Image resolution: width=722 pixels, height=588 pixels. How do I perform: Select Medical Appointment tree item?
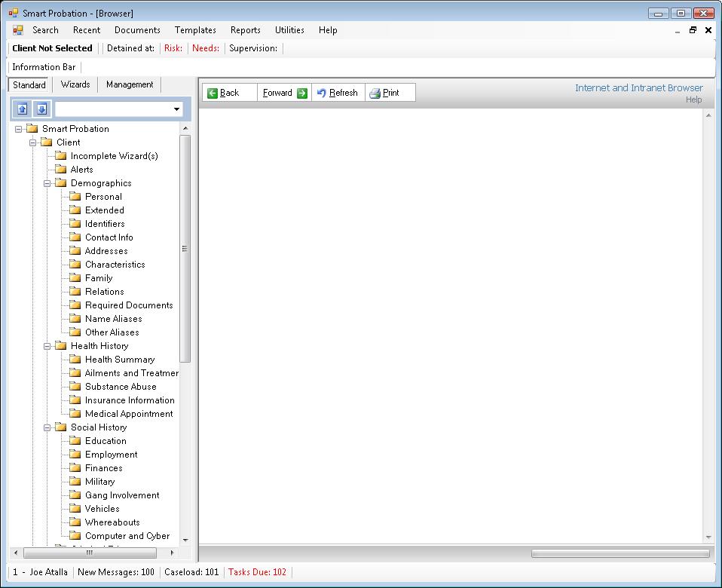coord(129,414)
